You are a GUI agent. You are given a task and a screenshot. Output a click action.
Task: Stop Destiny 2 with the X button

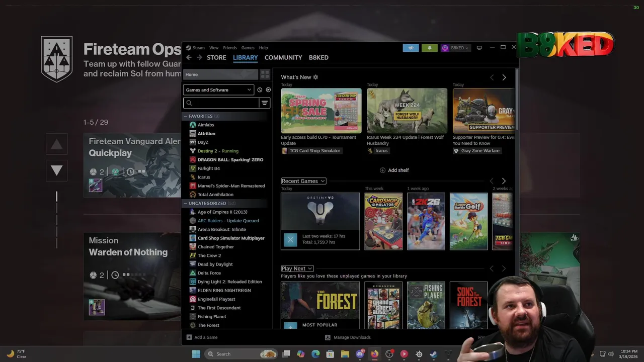pyautogui.click(x=290, y=239)
